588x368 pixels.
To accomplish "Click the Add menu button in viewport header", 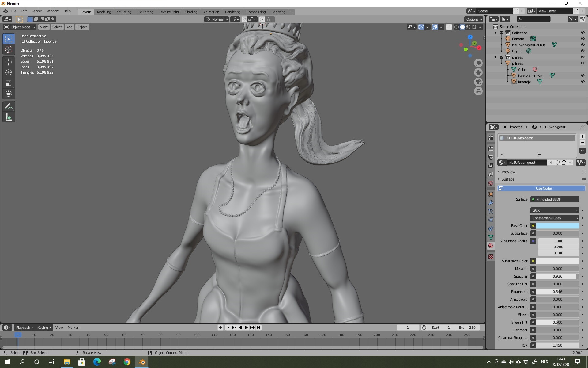I will (70, 27).
